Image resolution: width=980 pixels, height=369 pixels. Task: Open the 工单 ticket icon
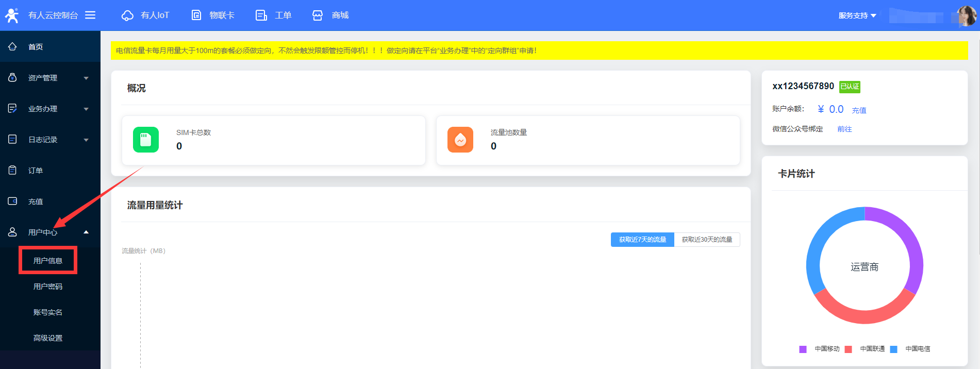[261, 15]
